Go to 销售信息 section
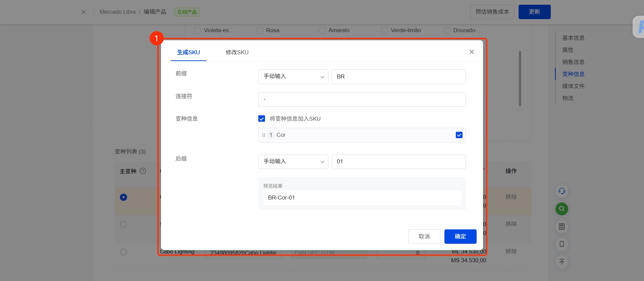 (x=573, y=62)
